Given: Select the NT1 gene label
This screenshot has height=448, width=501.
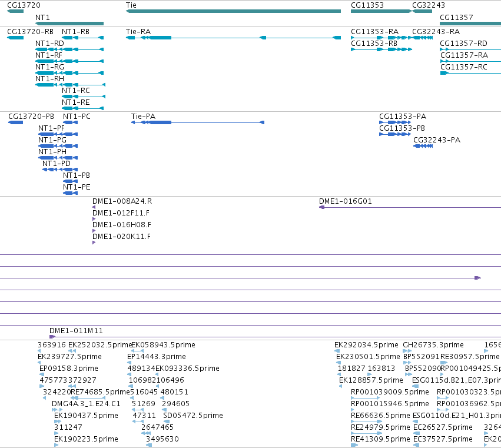Looking at the screenshot, I should tap(42, 18).
